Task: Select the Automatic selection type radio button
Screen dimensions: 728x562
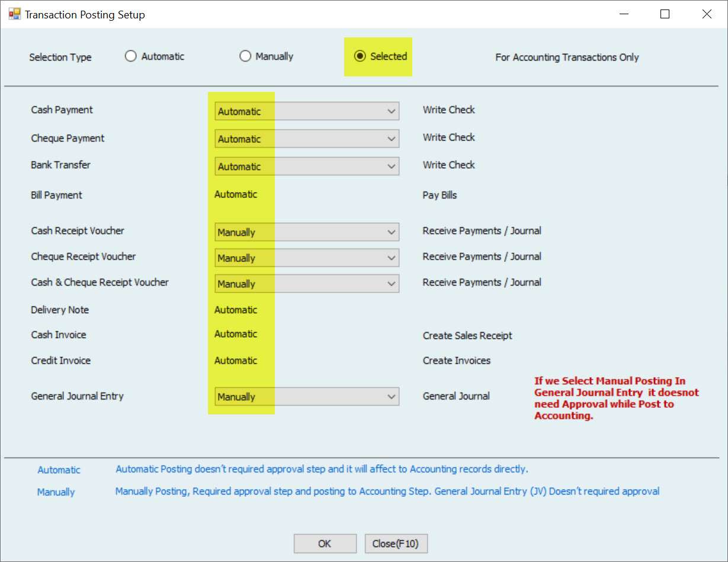Action: coord(155,56)
